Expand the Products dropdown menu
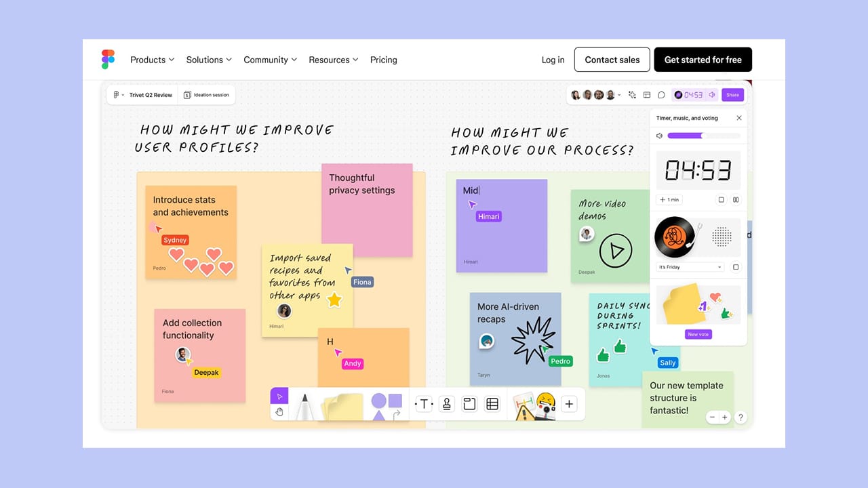The image size is (868, 488). 152,60
